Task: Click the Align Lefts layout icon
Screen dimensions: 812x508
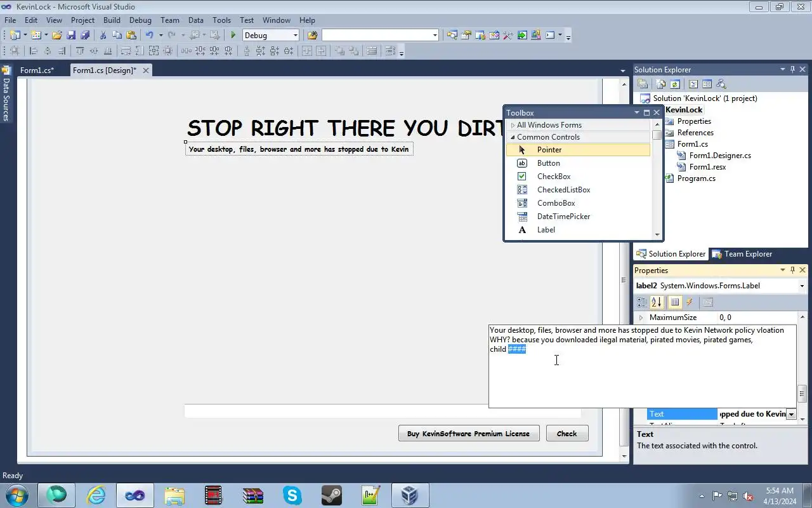Action: point(34,51)
